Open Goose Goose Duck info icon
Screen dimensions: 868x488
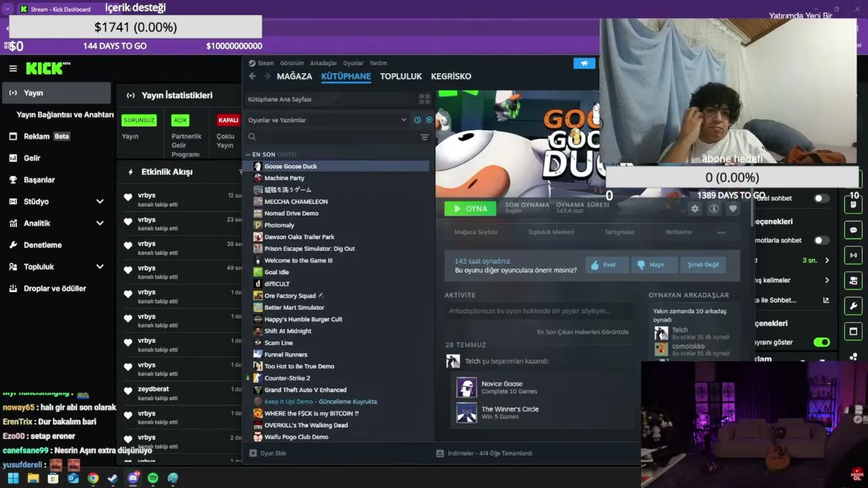[713, 209]
